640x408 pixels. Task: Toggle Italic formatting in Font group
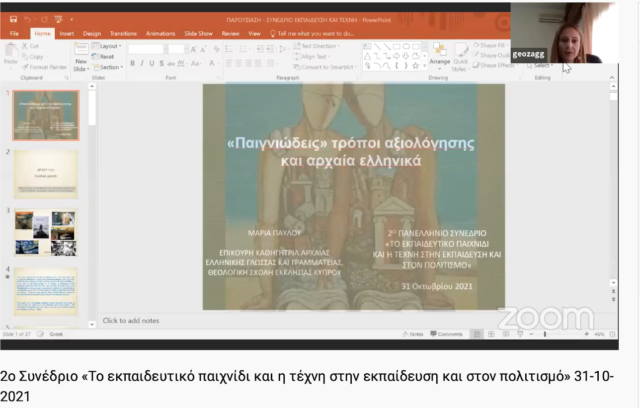point(143,63)
